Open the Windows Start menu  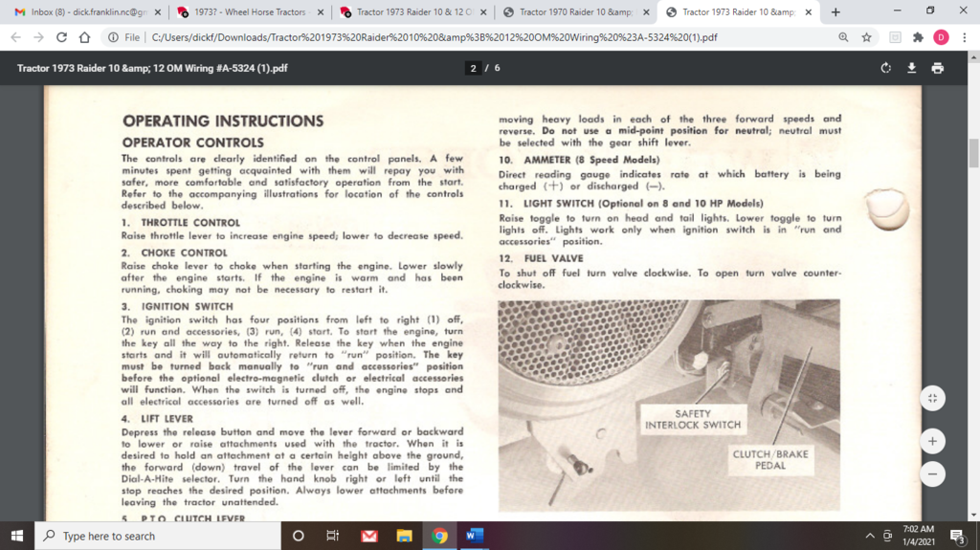coord(17,536)
